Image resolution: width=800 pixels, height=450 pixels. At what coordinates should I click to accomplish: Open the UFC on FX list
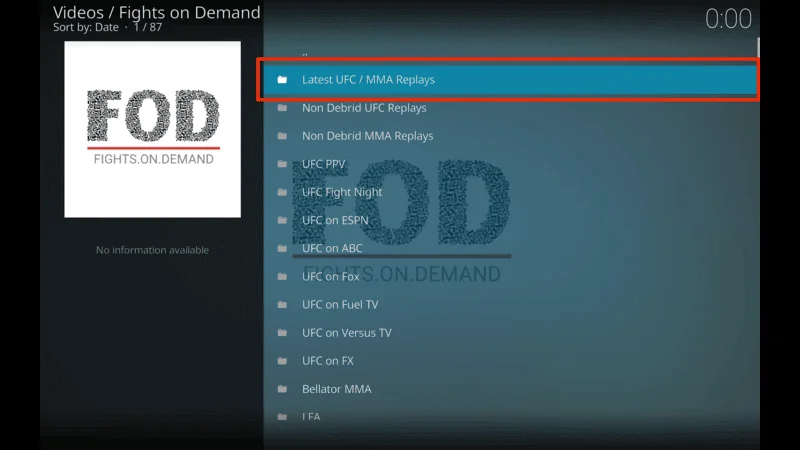point(510,361)
